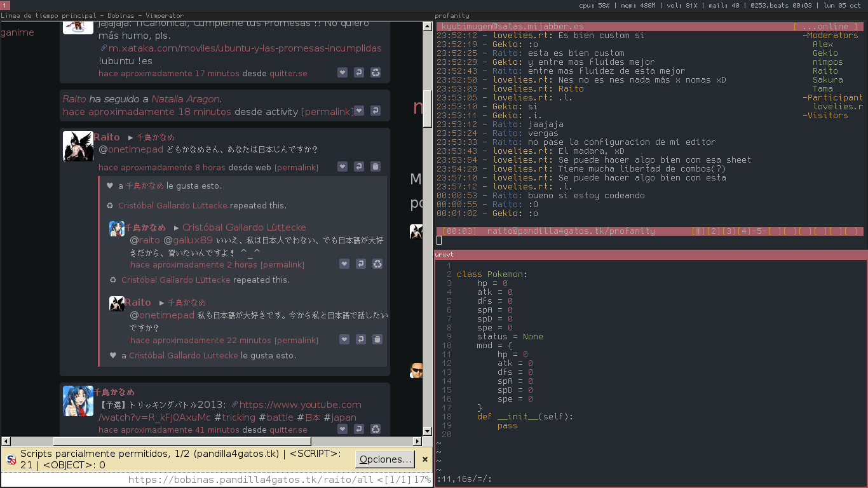Viewport: 868px width, 488px height.
Task: Switch to profanity window [2]
Action: coord(713,231)
